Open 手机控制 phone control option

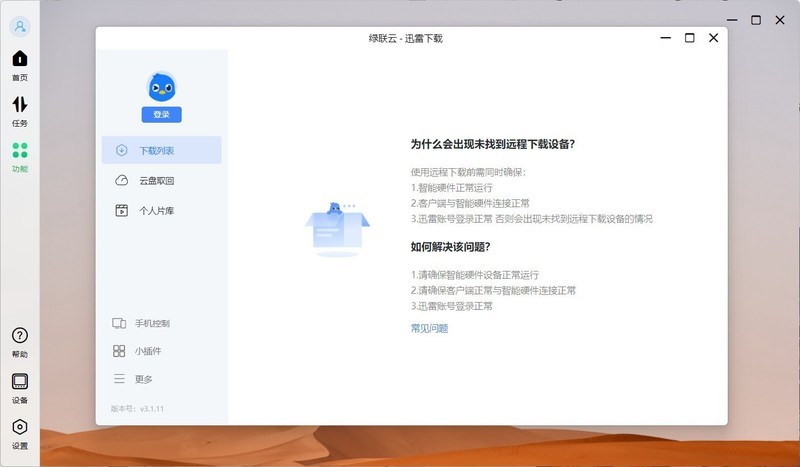[141, 323]
